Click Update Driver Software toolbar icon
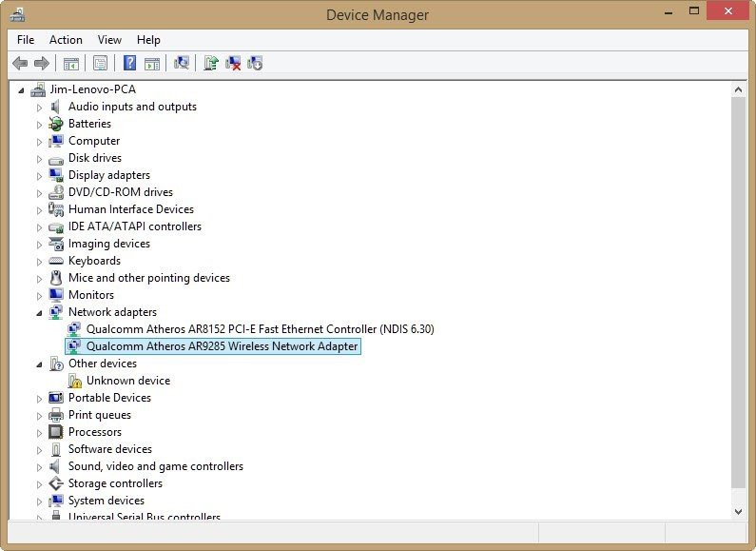The height and width of the screenshot is (551, 756). point(211,63)
